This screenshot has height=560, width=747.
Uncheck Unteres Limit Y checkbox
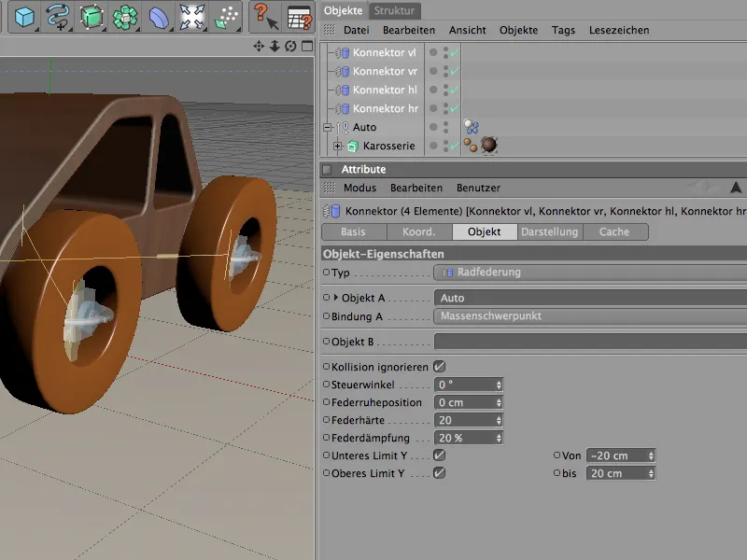[x=439, y=455]
